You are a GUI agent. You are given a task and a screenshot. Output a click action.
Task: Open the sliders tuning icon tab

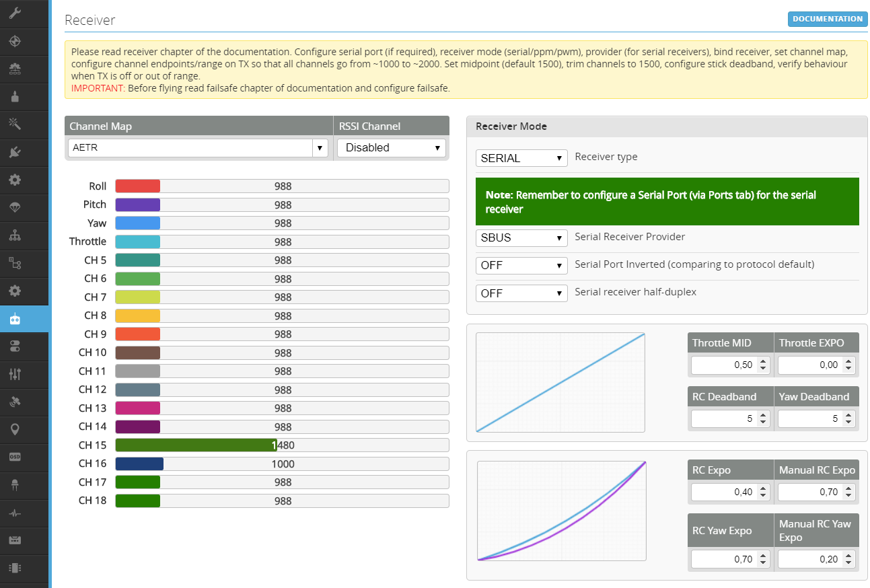pyautogui.click(x=15, y=374)
